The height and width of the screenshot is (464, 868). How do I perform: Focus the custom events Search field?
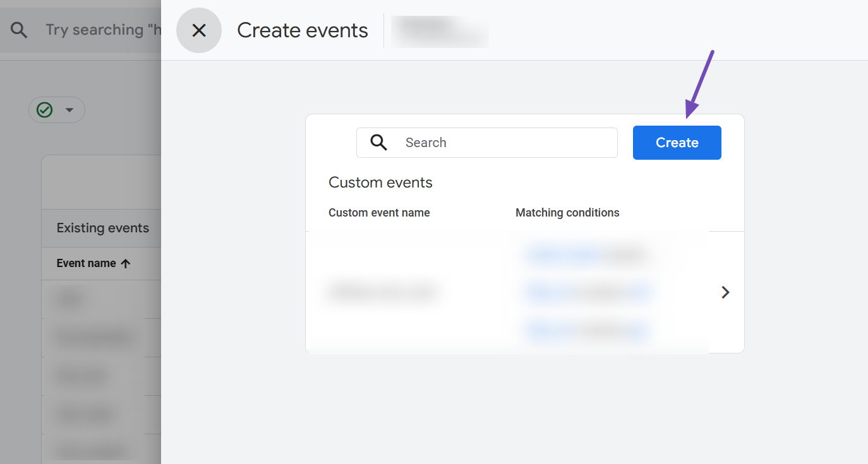[x=505, y=143]
